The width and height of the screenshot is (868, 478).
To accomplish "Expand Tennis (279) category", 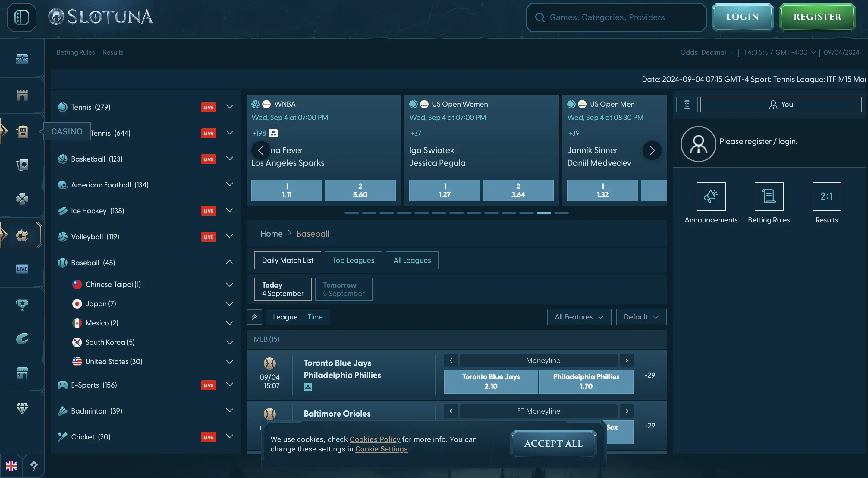I will pos(229,107).
